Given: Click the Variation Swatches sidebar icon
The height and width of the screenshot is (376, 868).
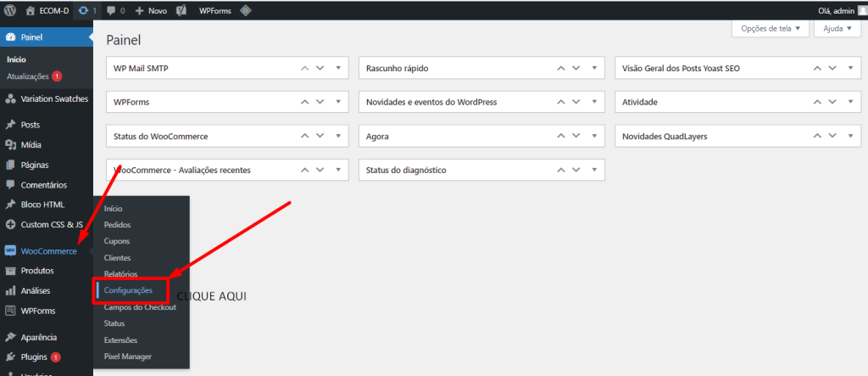Looking at the screenshot, I should pyautogui.click(x=10, y=98).
